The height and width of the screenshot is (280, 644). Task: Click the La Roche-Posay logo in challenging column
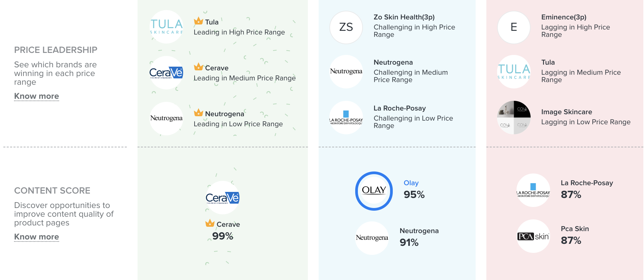point(346,118)
